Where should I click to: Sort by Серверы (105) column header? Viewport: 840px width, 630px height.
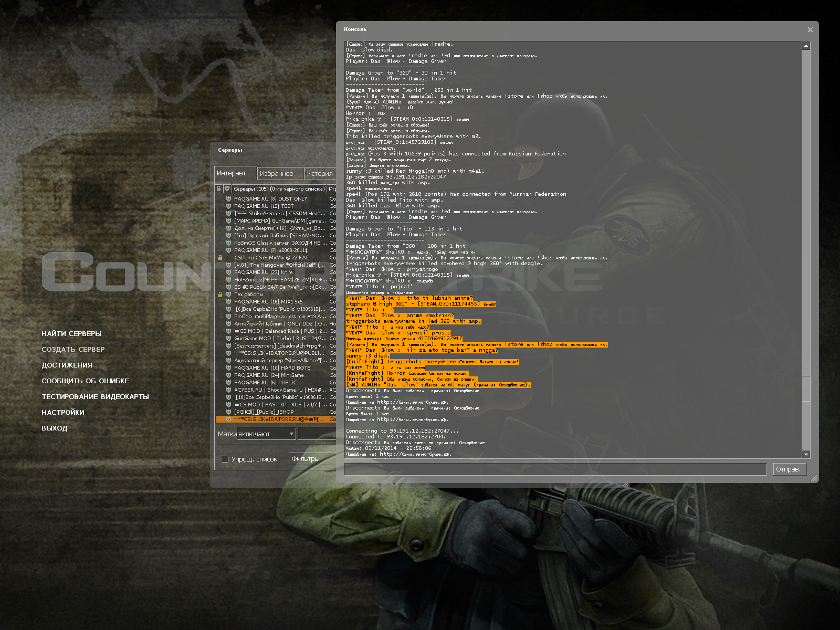coord(279,188)
